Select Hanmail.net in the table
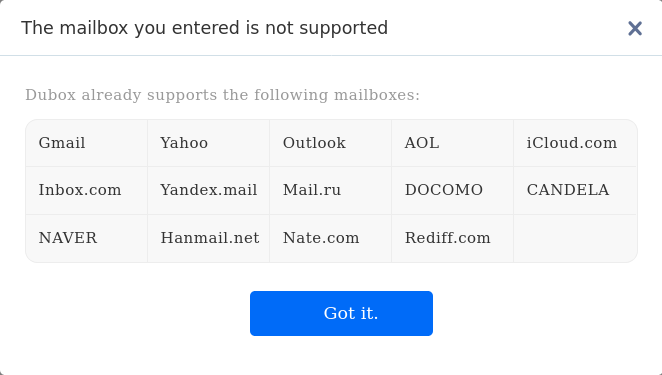Screen dimensions: 662x375 209,239
